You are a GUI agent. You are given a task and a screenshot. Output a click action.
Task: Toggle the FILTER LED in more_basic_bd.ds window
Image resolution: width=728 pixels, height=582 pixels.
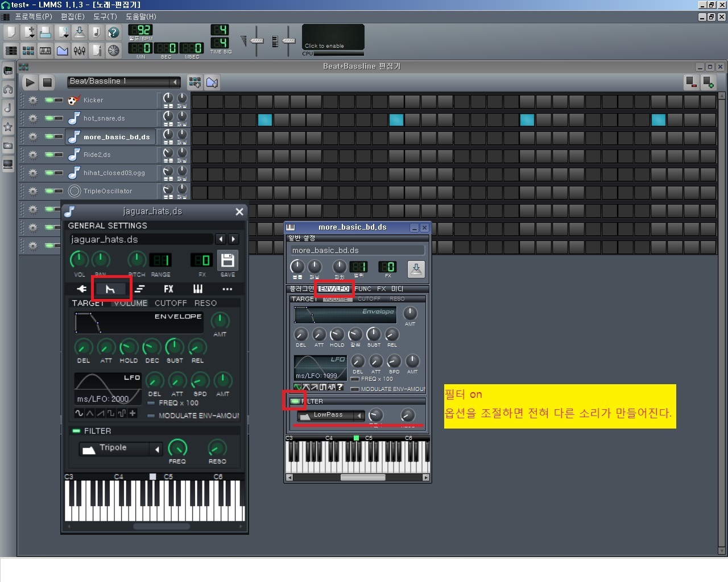click(295, 401)
